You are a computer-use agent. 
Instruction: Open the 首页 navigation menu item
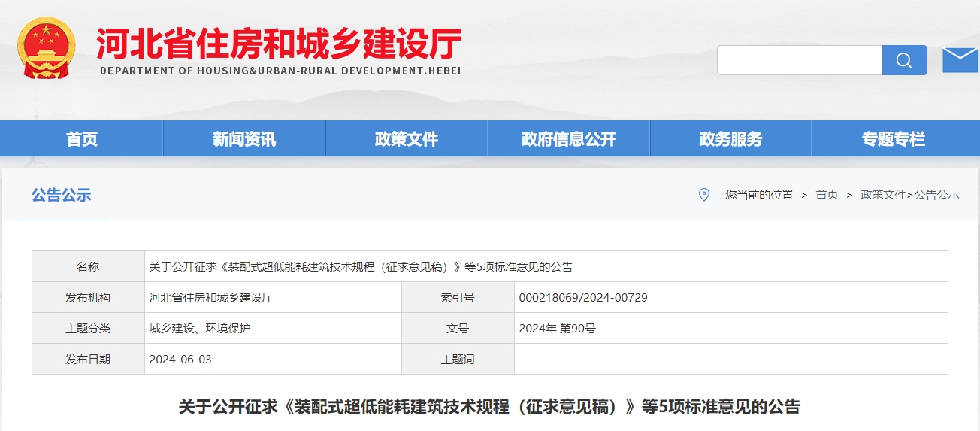point(82,138)
